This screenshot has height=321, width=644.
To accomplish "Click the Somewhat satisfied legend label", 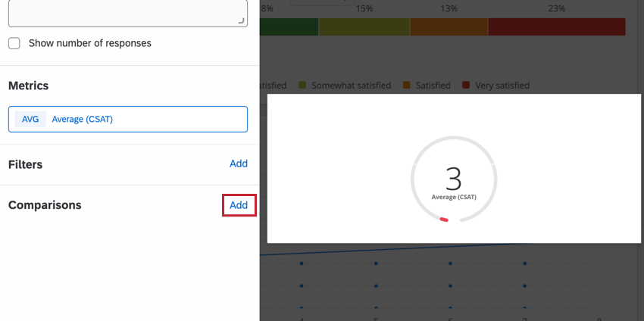I will coord(351,86).
